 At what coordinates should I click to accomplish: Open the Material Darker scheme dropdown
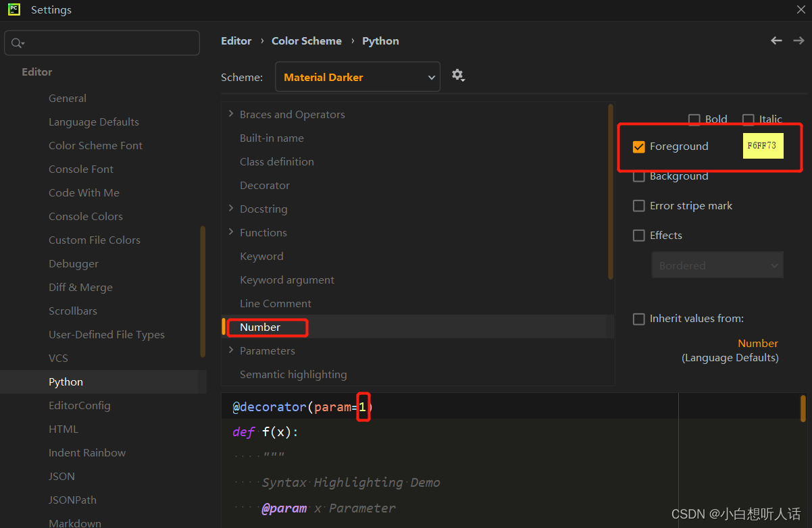coord(357,77)
